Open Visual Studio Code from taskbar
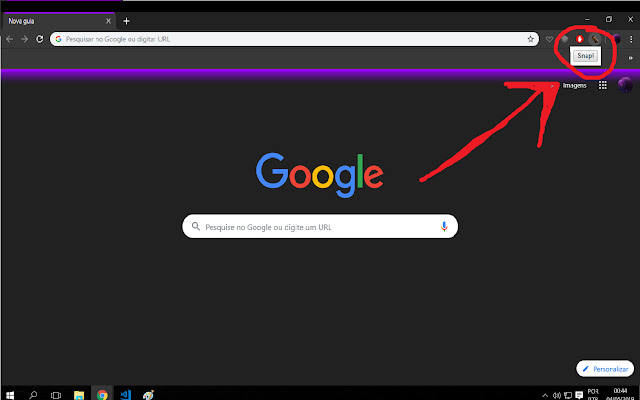This screenshot has height=400, width=640. 126,395
